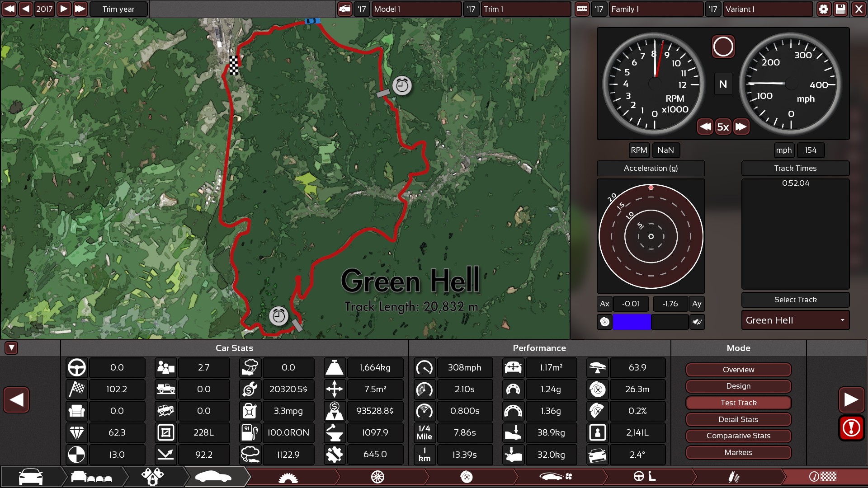Click the blue brake indicator bar
Image resolution: width=868 pixels, height=488 pixels.
[632, 322]
